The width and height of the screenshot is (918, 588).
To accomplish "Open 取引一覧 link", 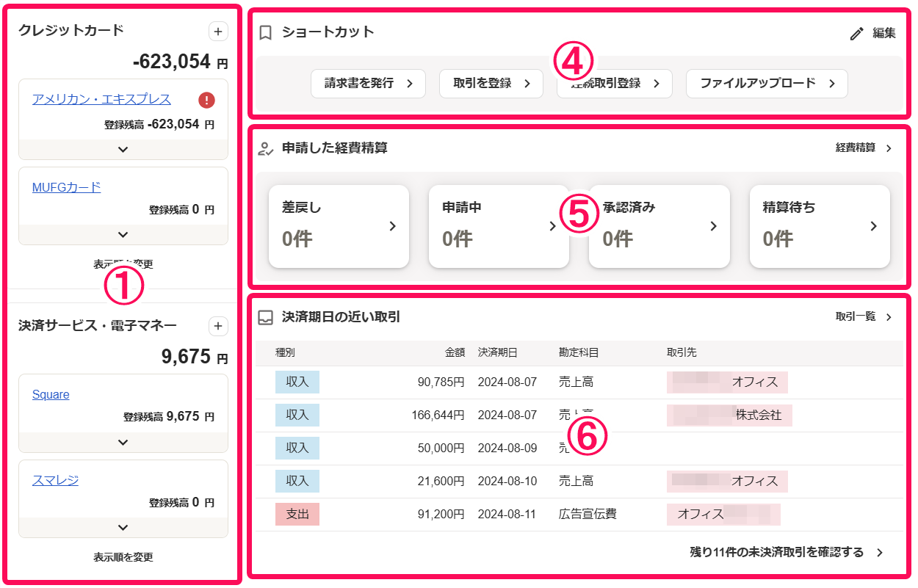I will click(x=864, y=317).
